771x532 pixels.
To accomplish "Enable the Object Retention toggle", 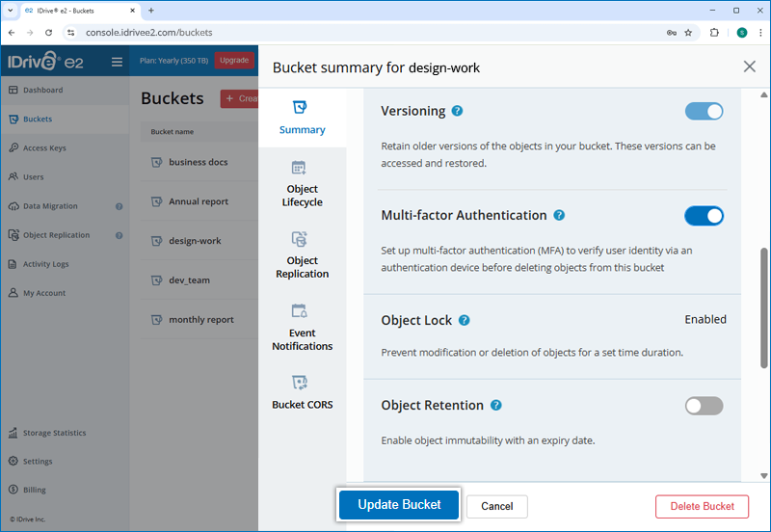I will 704,406.
